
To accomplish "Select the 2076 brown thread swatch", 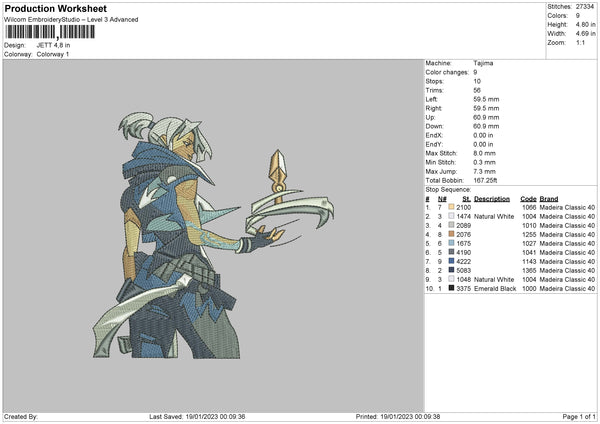I will pyautogui.click(x=452, y=234).
